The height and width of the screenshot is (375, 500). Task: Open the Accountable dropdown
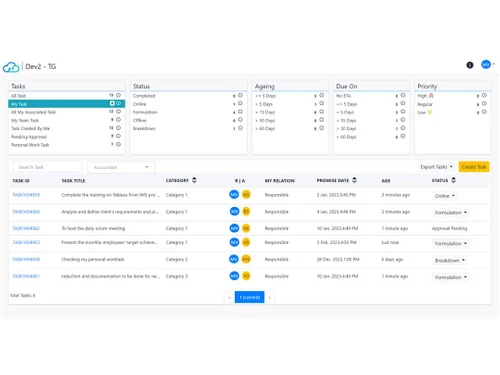[x=121, y=167]
